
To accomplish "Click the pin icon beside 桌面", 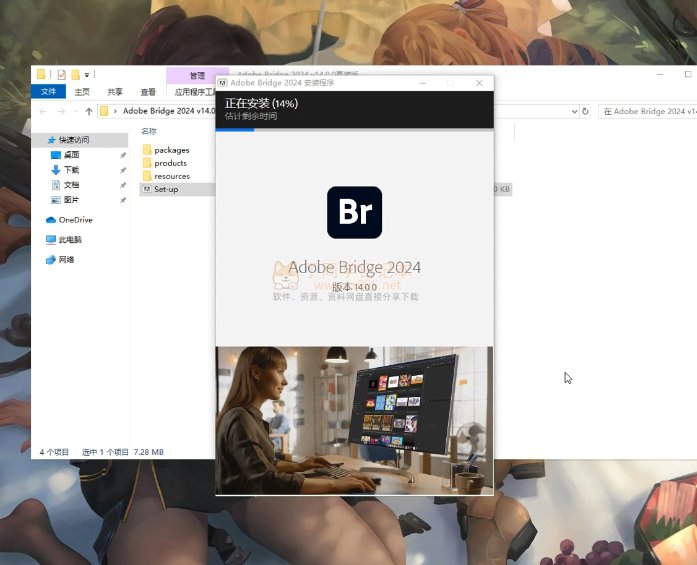I will click(x=123, y=155).
